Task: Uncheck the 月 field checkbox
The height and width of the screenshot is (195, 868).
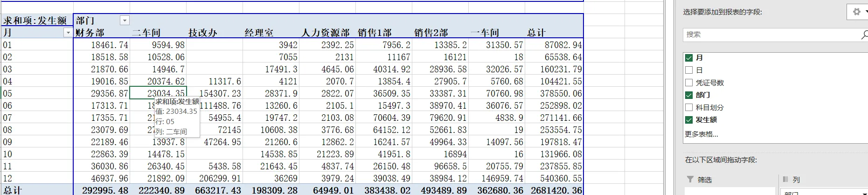Action: pyautogui.click(x=689, y=58)
